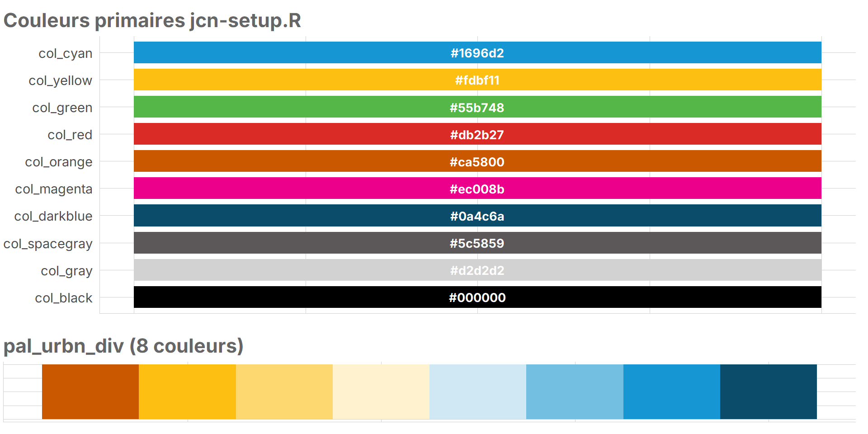The image size is (868, 434).
Task: Select the yellow #fdbf11 color bar
Action: [477, 80]
